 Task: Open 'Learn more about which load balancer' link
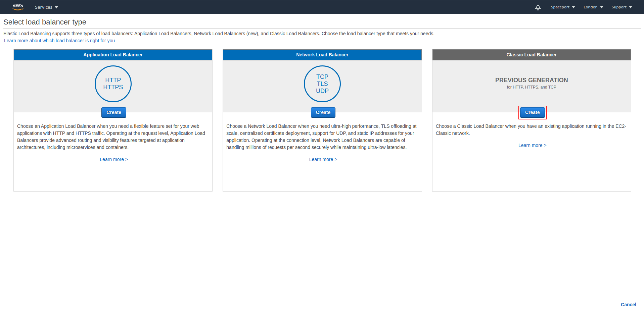(59, 41)
